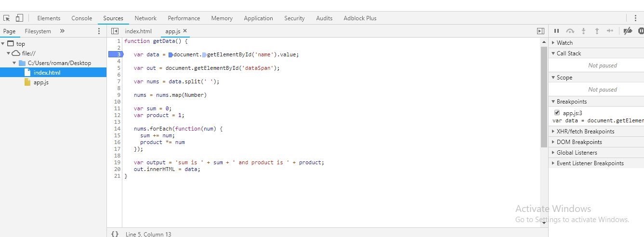The width and height of the screenshot is (644, 237).
Task: Switch to the index.html editor tab
Action: tap(138, 31)
